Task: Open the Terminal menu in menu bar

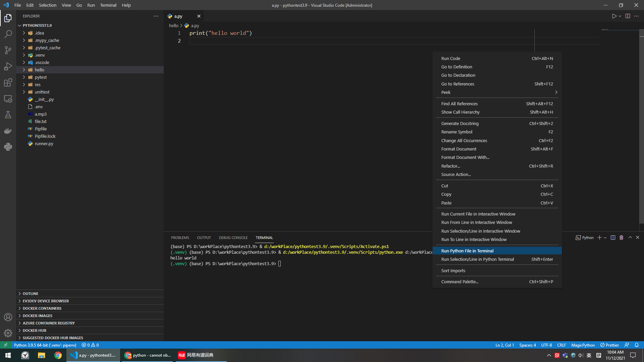Action: [x=108, y=5]
